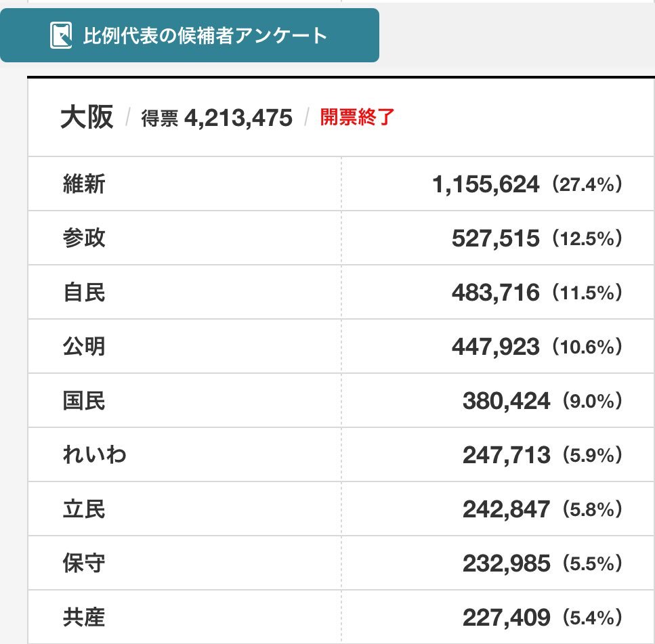The width and height of the screenshot is (655, 644).
Task: Select the 国民 party row
Action: [x=341, y=400]
